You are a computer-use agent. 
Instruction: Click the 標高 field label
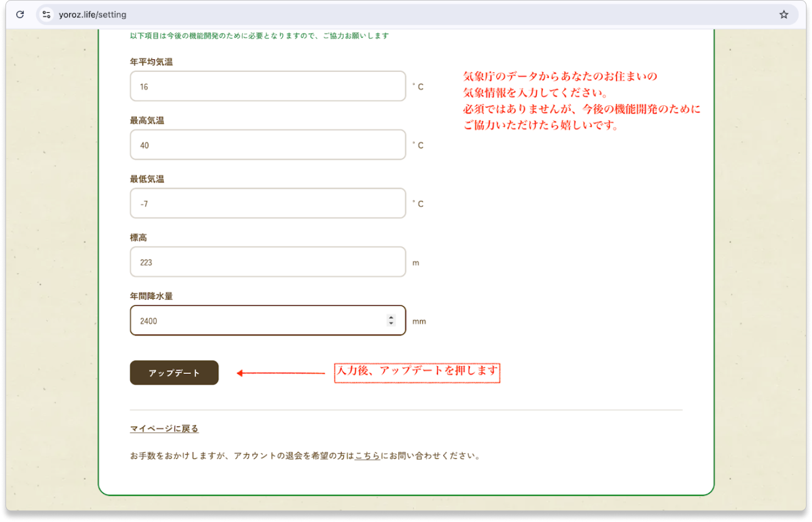138,238
